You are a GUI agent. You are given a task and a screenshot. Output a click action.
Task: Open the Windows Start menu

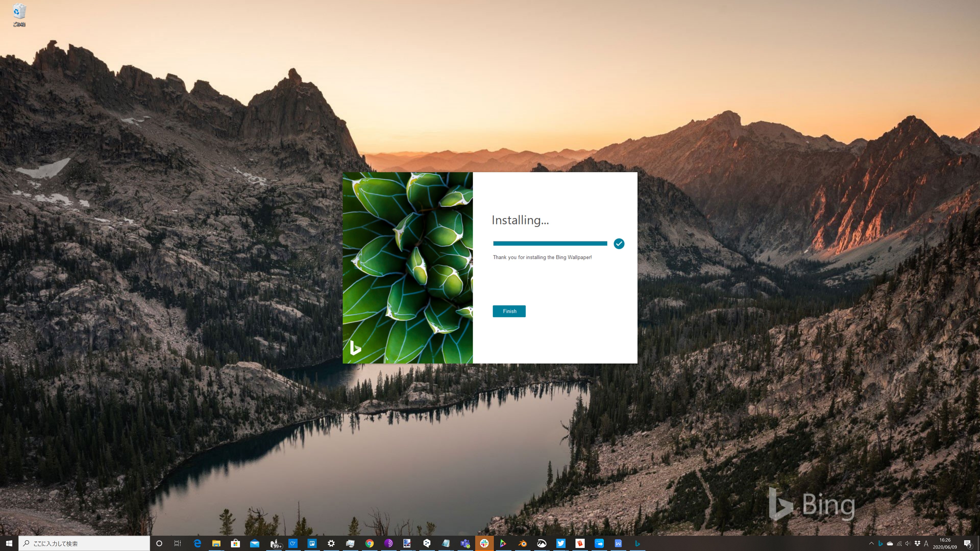click(x=9, y=543)
